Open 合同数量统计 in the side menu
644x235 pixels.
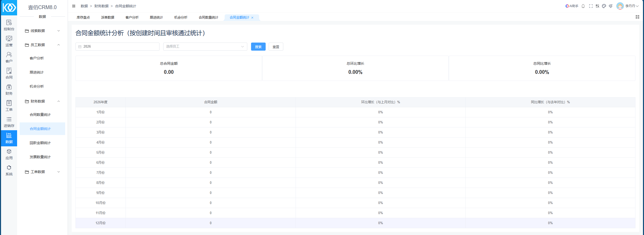click(42, 115)
